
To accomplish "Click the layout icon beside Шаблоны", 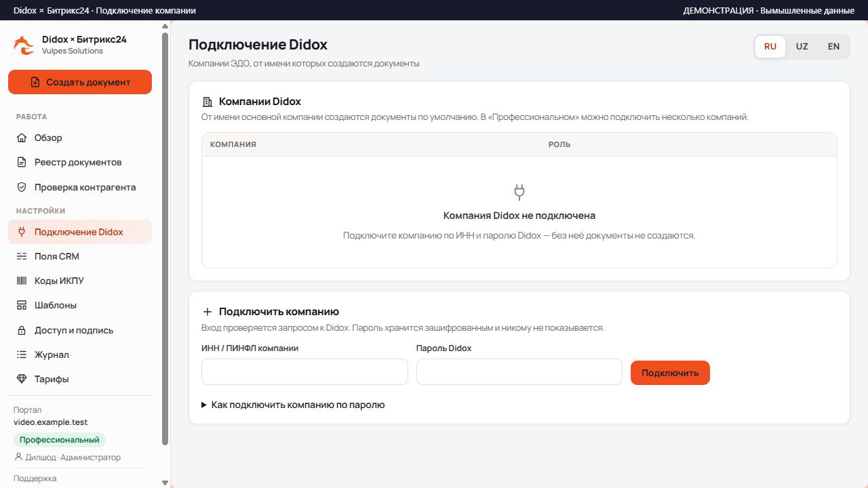I will (22, 305).
